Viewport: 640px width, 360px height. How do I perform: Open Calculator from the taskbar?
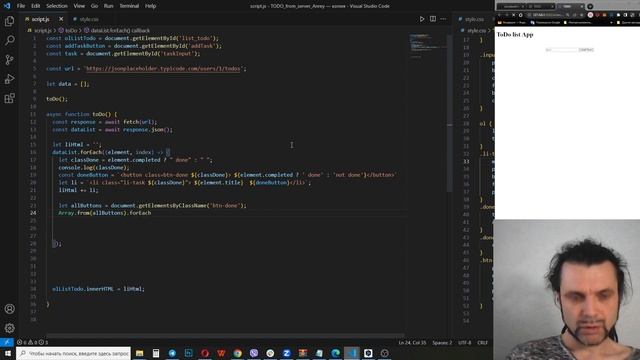(156, 353)
